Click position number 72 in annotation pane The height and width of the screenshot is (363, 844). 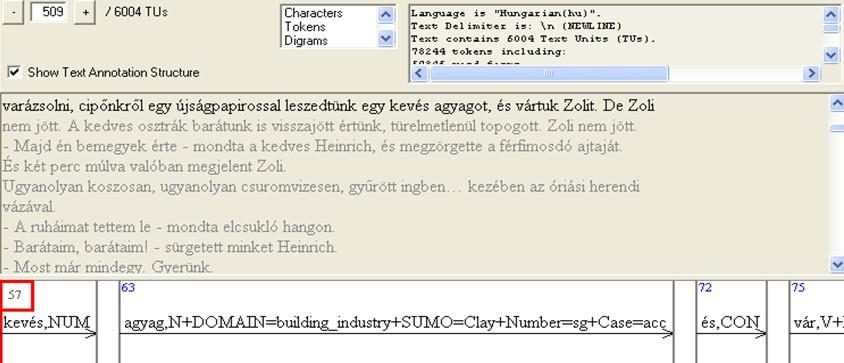tap(705, 288)
